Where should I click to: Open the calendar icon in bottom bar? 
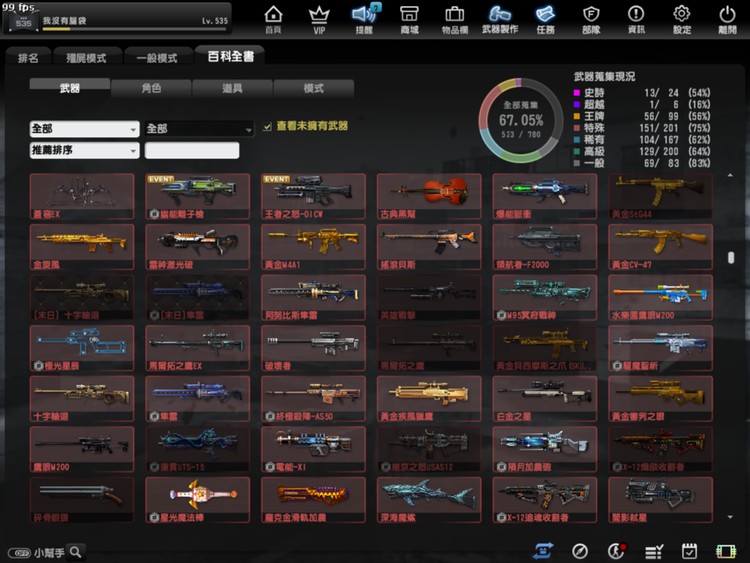[689, 551]
